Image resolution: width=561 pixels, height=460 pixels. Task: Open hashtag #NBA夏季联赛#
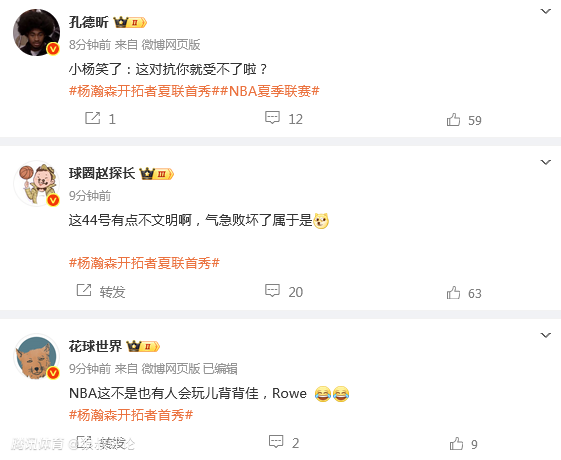tap(270, 91)
